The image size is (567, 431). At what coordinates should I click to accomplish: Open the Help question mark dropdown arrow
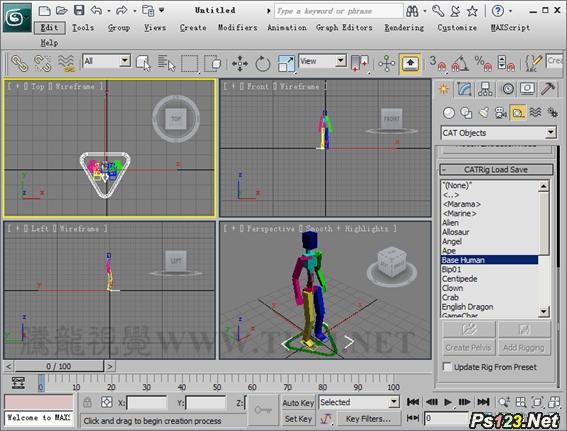tap(510, 11)
